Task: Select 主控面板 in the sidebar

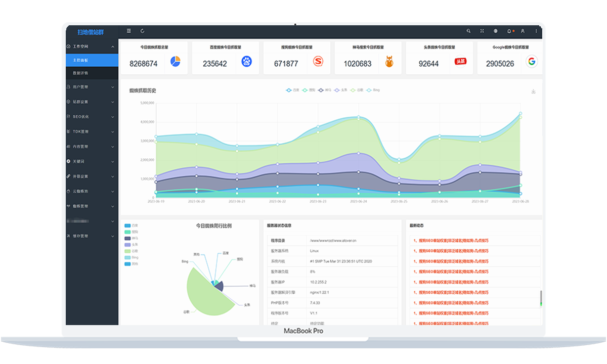Action: point(92,60)
